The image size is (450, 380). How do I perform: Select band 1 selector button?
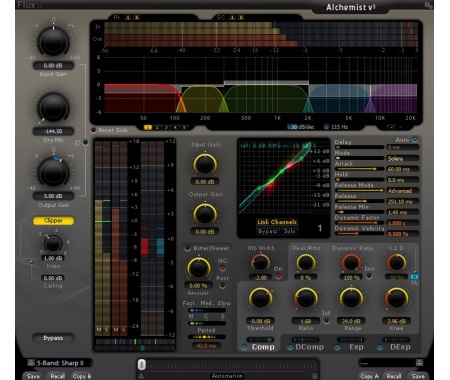(147, 127)
